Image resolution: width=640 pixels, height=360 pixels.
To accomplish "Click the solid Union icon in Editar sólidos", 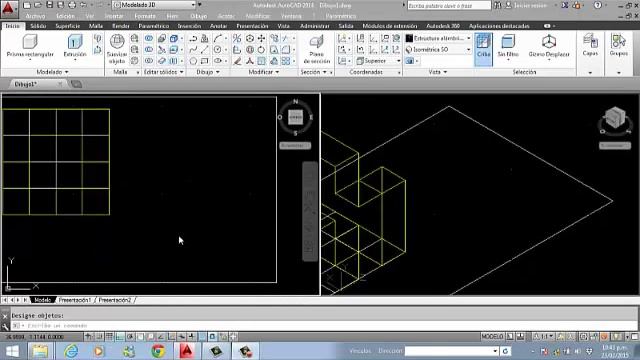I will 149,38.
